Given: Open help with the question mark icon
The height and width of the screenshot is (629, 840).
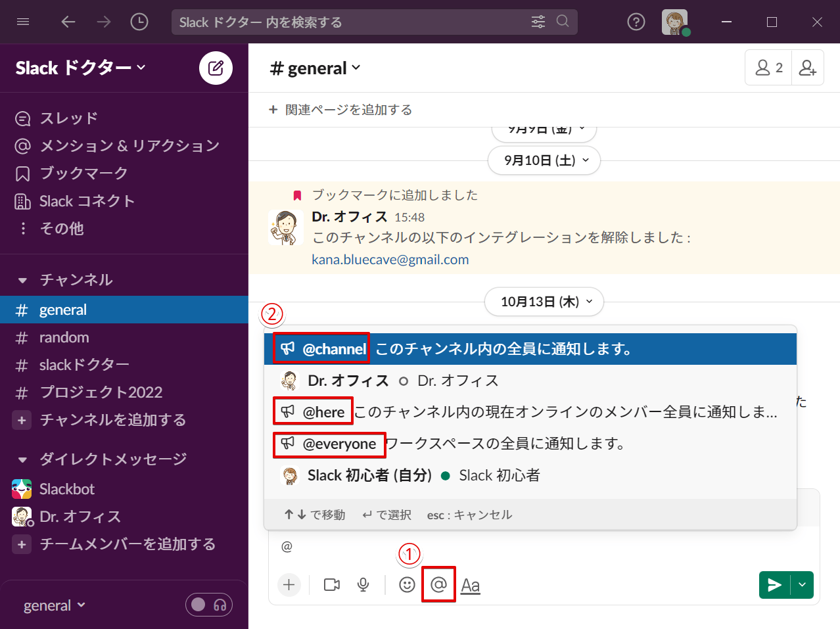Looking at the screenshot, I should pos(636,21).
